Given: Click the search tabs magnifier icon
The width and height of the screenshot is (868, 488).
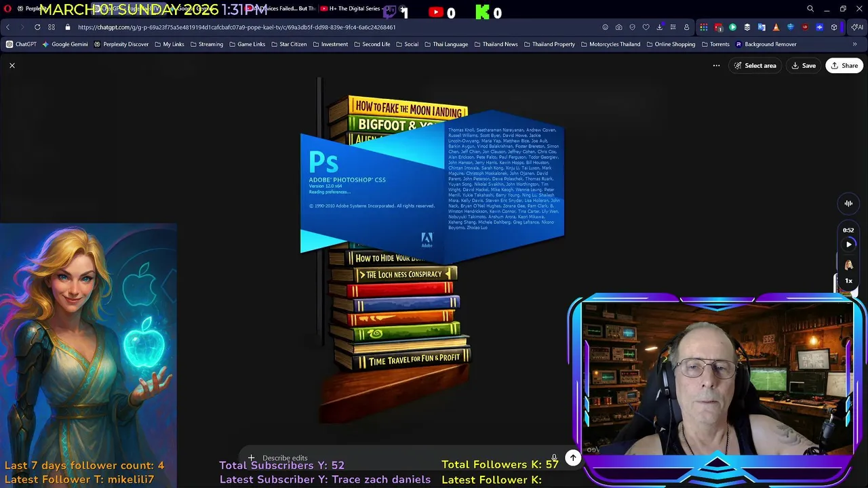Looking at the screenshot, I should click(810, 9).
